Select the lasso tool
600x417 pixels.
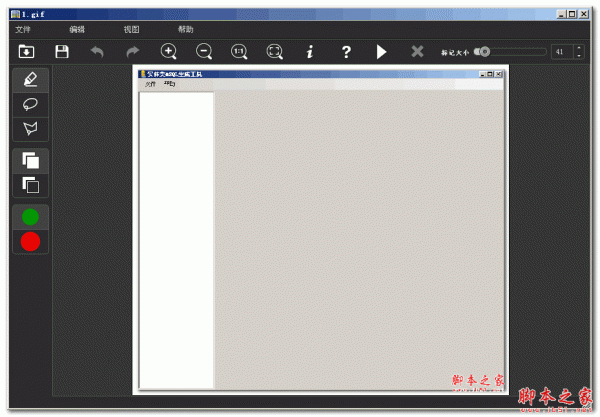[x=30, y=104]
